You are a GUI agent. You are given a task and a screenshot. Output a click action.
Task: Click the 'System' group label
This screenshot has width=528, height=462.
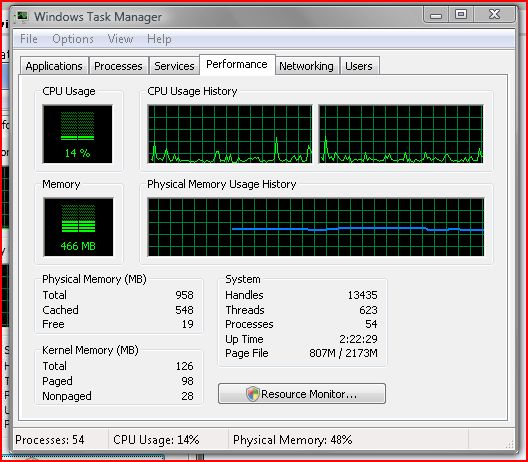click(243, 279)
